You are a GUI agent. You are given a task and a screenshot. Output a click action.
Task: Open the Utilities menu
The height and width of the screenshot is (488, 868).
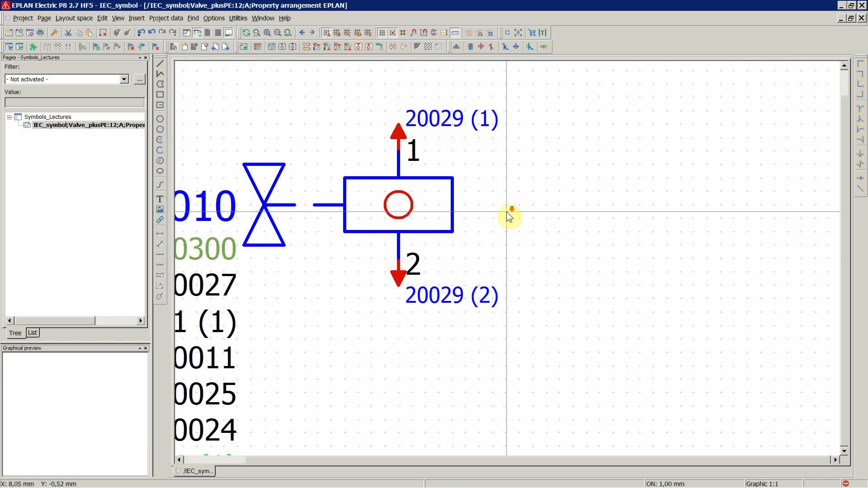[x=238, y=18]
